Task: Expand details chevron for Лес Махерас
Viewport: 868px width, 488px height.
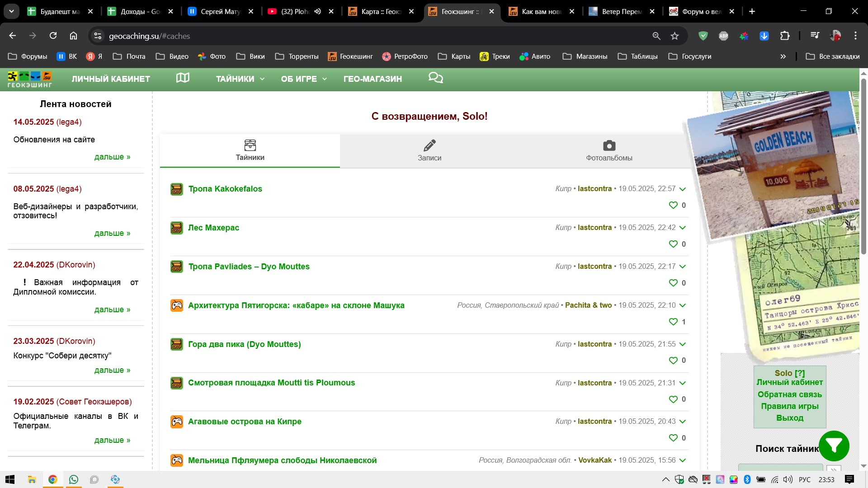Action: tap(683, 228)
